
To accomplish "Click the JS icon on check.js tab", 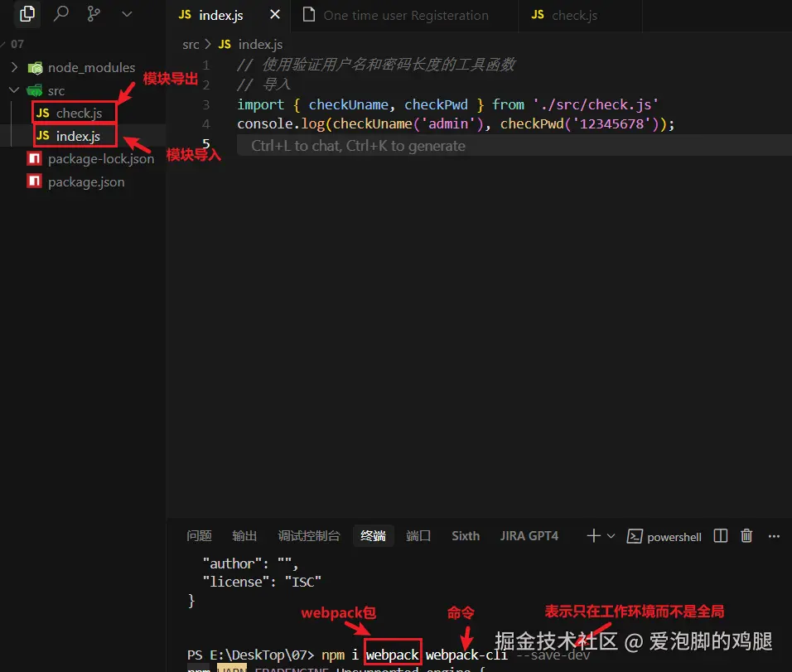I will [538, 15].
